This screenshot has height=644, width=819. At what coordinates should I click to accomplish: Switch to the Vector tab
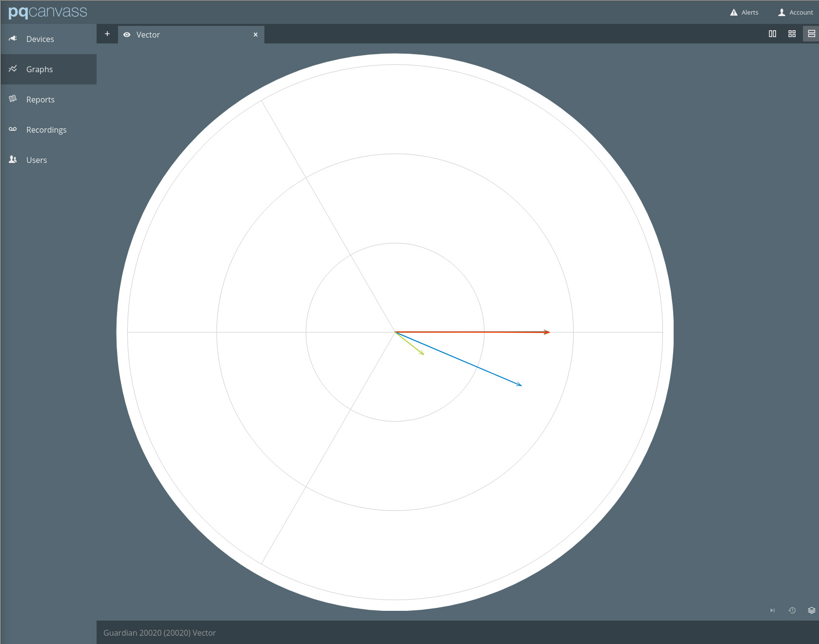tap(149, 35)
